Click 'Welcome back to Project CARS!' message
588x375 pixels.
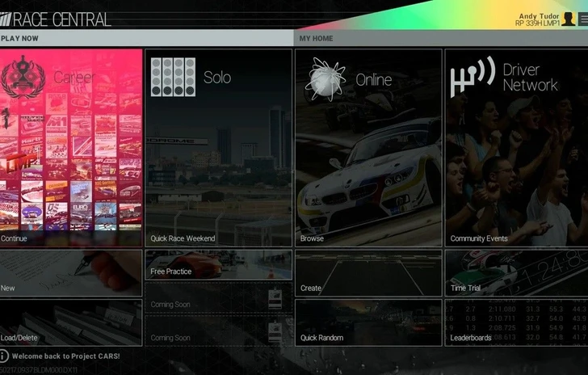click(x=65, y=356)
